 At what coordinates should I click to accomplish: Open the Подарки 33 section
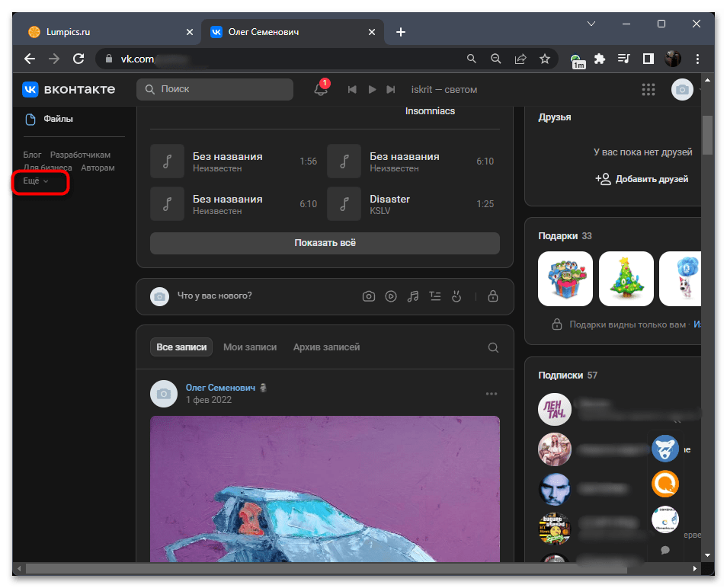[565, 236]
